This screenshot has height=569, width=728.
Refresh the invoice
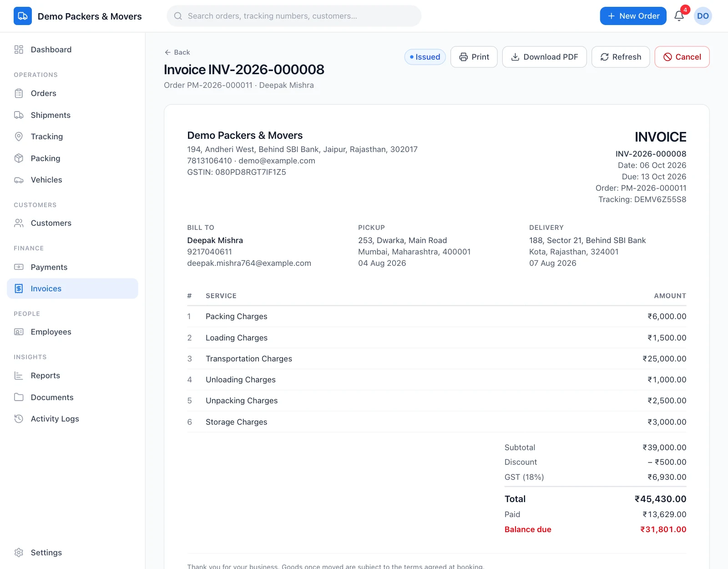coord(621,57)
